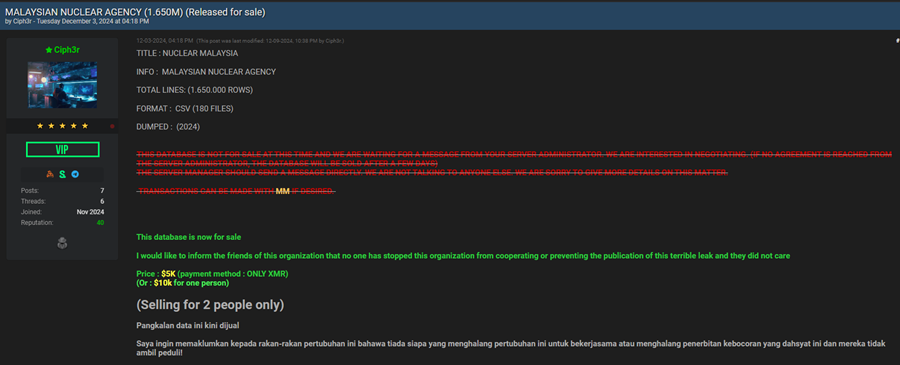Click the red offline status dot
The image size is (900, 365).
112,126
